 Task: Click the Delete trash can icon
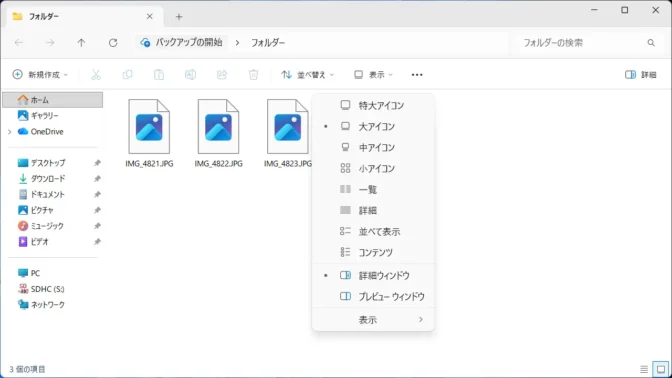point(253,75)
